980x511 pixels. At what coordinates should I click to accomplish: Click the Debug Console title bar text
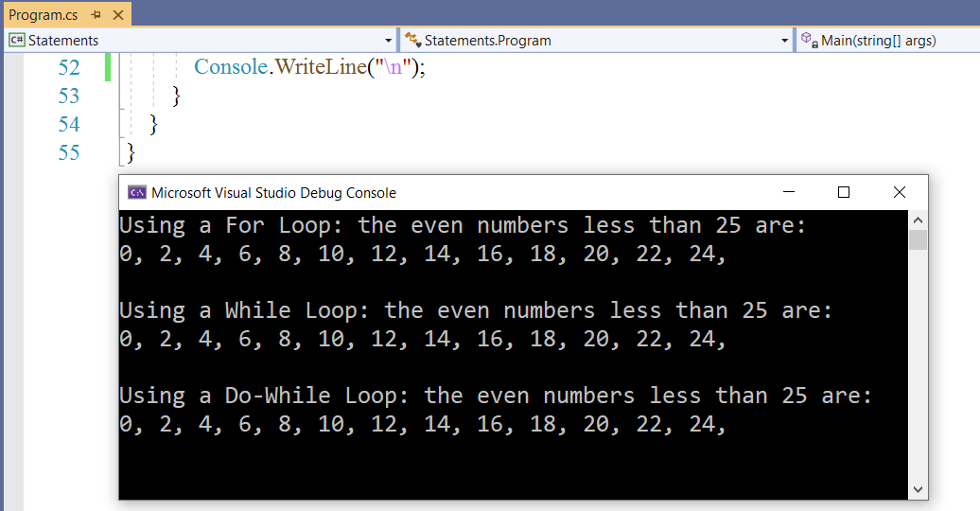click(273, 193)
